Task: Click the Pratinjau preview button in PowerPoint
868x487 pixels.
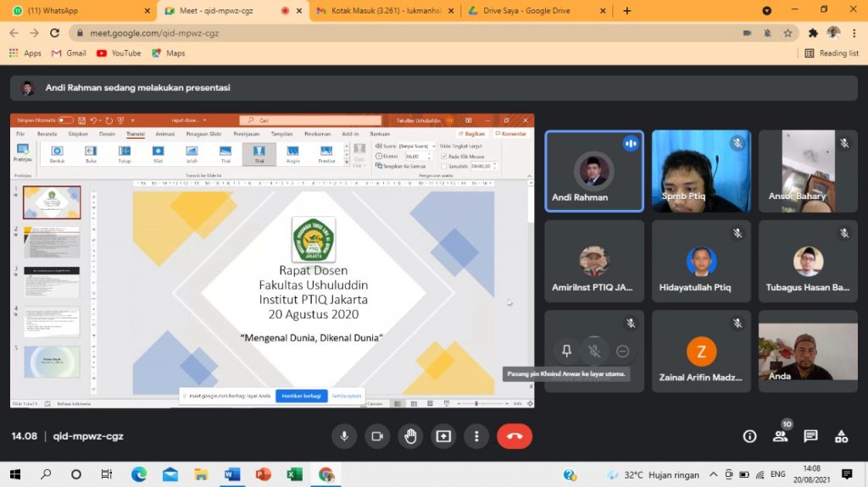Action: (23, 153)
